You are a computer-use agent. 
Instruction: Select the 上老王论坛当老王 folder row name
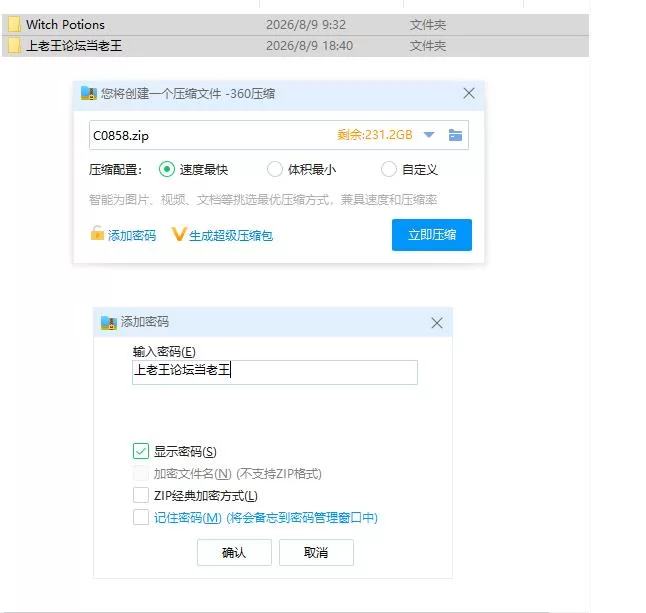coord(74,46)
